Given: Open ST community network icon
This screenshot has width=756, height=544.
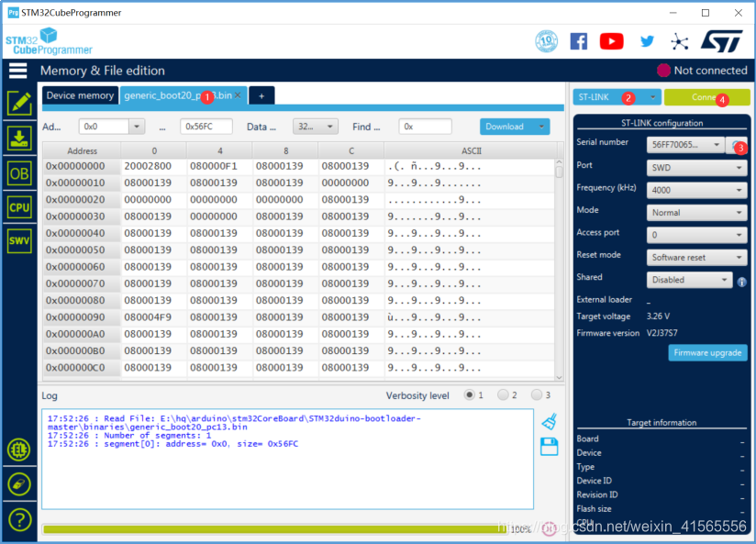Looking at the screenshot, I should [x=679, y=42].
